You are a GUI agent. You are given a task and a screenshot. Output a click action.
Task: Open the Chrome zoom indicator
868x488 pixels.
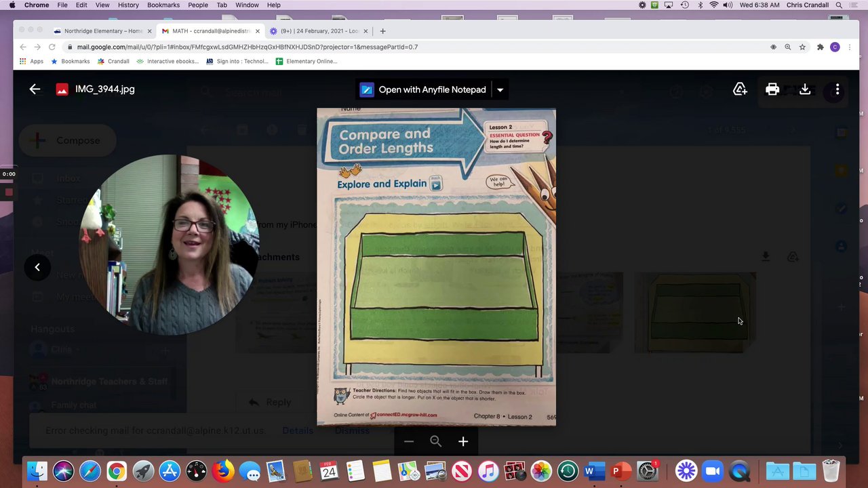point(787,47)
